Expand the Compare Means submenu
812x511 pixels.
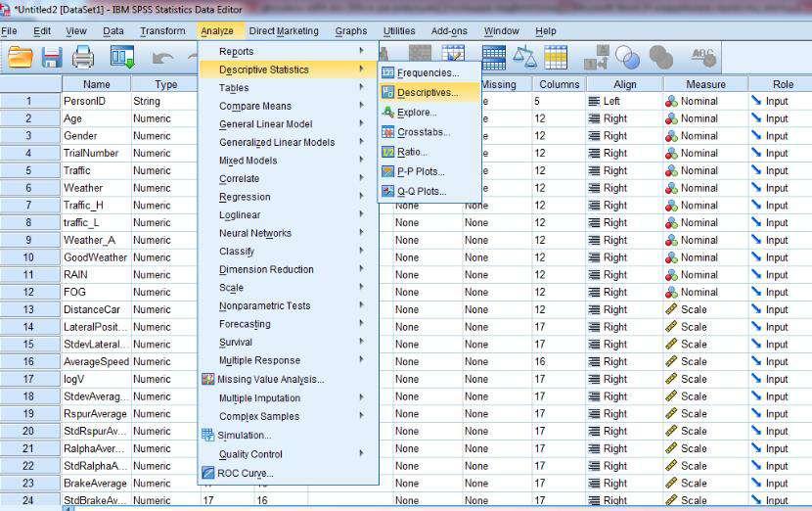pos(288,106)
